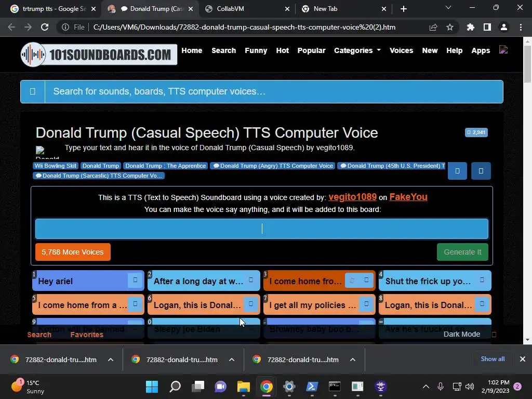532x399 pixels.
Task: Click Donald Trump (Angry) TTS Computer Voice tag
Action: [x=273, y=166]
